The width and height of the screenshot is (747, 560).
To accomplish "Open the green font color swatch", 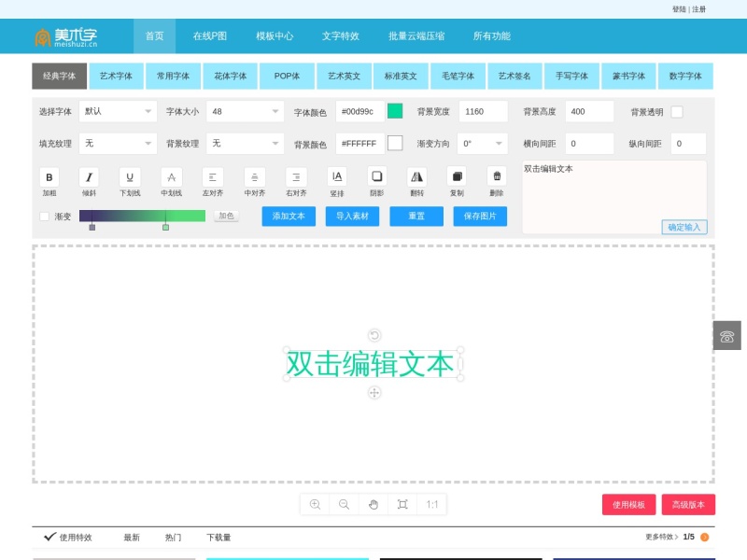I will click(395, 111).
